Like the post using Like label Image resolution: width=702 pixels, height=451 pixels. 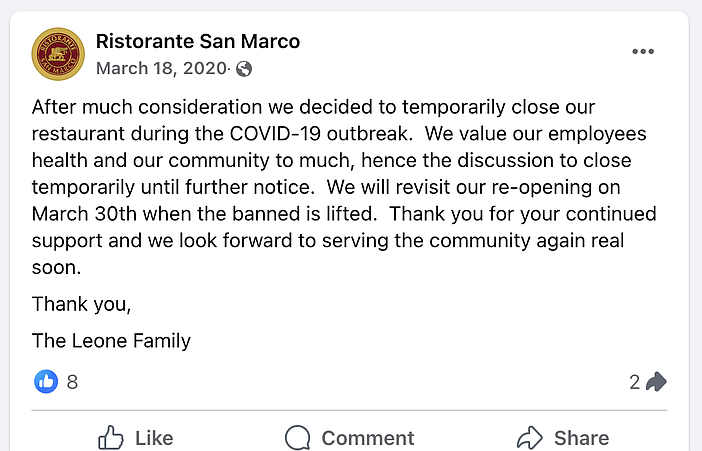[x=154, y=438]
